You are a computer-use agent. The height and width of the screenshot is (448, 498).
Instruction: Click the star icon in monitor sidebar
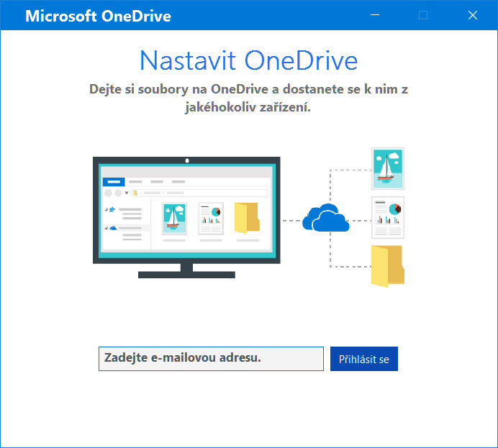pyautogui.click(x=112, y=210)
